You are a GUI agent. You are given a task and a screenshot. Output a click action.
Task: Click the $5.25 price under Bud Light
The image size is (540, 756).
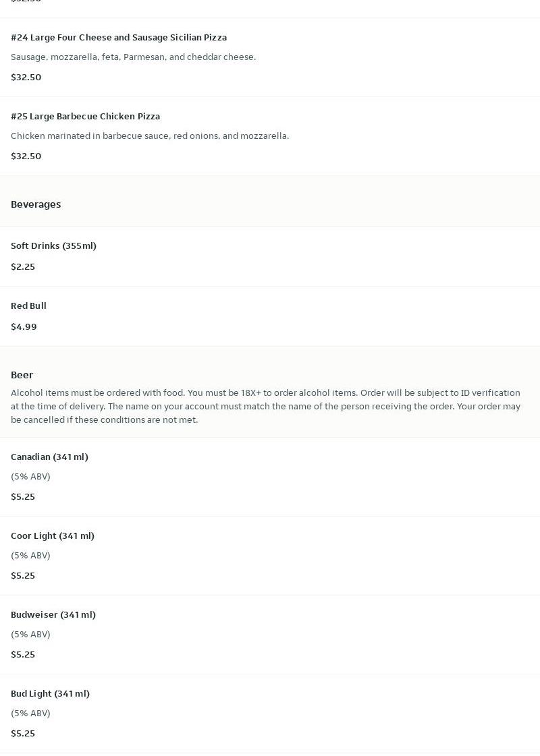click(x=23, y=733)
